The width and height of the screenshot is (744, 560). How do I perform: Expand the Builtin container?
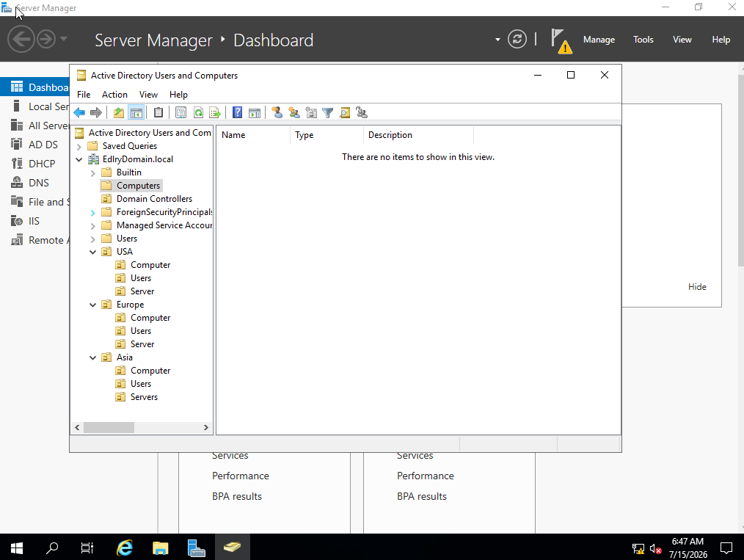click(93, 173)
